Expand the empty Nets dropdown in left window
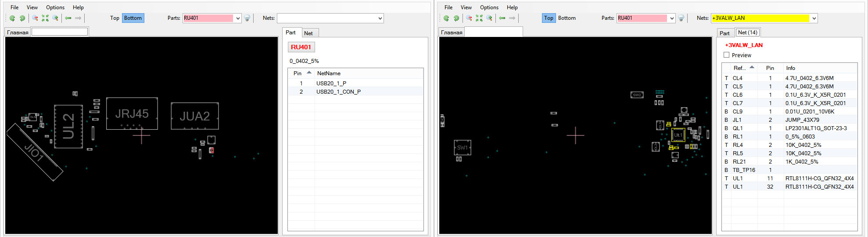 pos(380,18)
